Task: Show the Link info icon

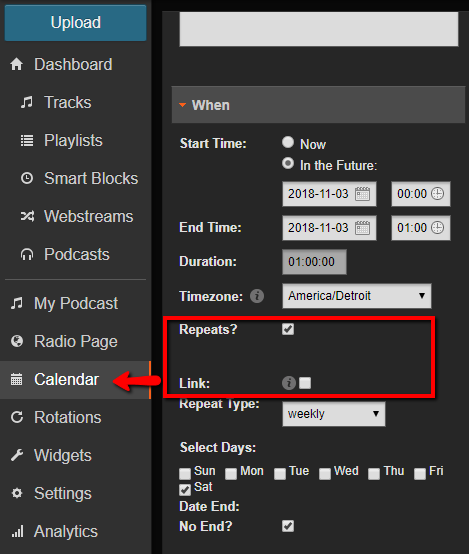Action: [x=289, y=383]
